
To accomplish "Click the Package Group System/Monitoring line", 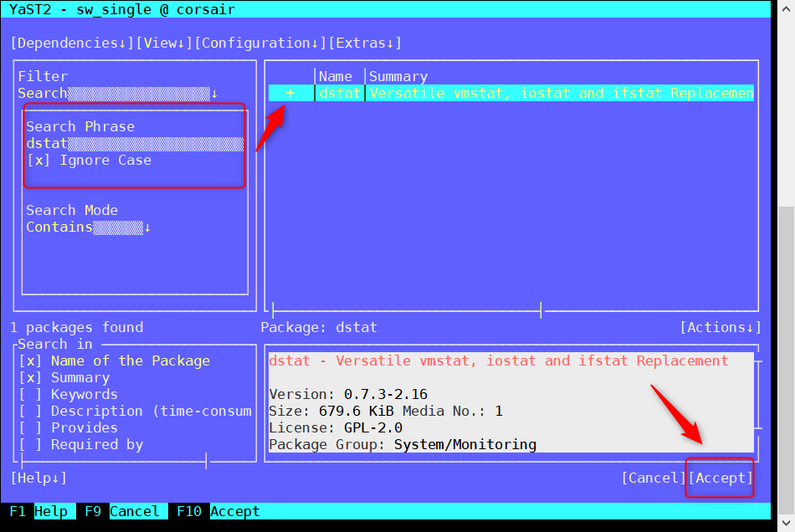I will (403, 444).
